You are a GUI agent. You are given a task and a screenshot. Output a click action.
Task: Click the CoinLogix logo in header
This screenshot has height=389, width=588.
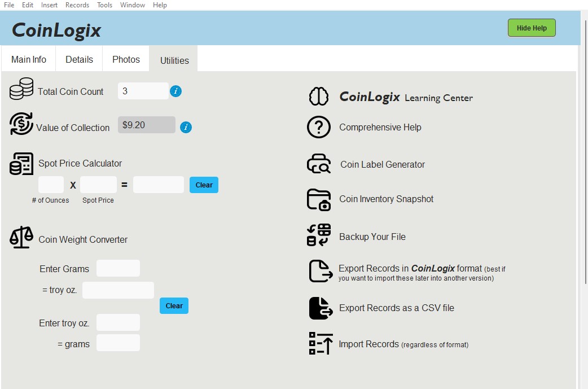[x=56, y=30]
